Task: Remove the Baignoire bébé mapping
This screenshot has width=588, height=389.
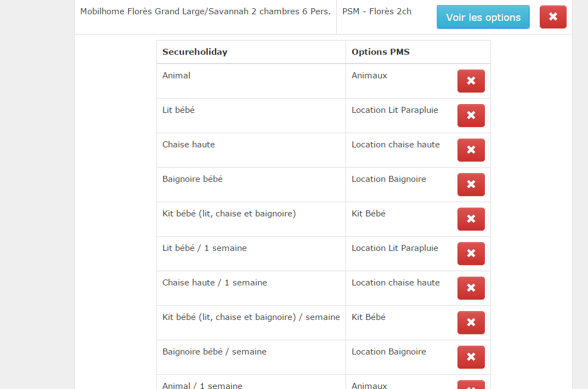Action: [471, 185]
